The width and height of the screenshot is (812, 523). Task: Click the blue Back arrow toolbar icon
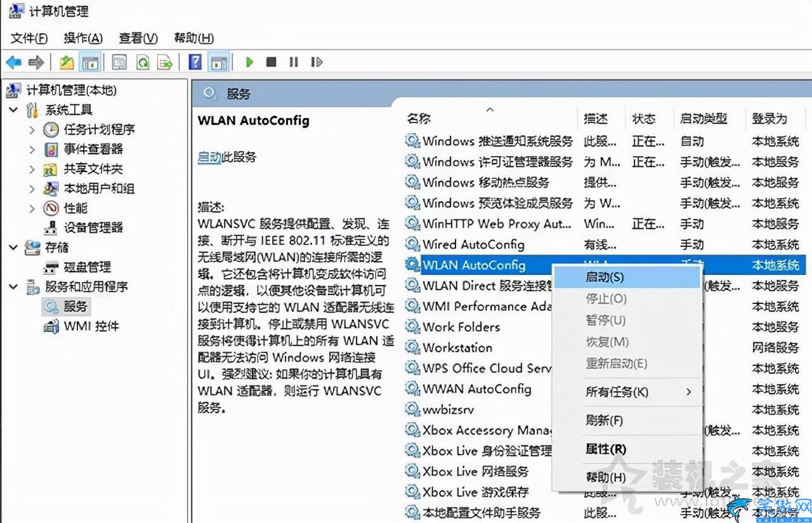coord(14,62)
